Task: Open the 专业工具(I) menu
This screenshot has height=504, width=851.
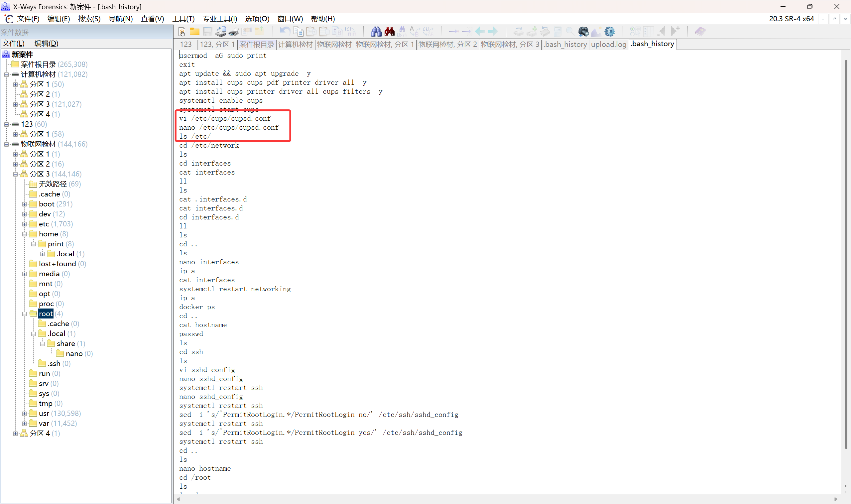Action: tap(220, 19)
